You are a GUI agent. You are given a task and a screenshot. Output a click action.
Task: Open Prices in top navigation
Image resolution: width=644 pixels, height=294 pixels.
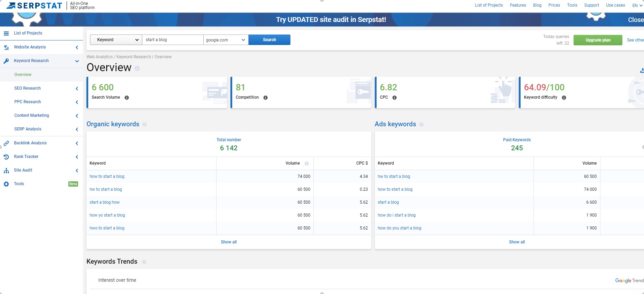point(554,5)
